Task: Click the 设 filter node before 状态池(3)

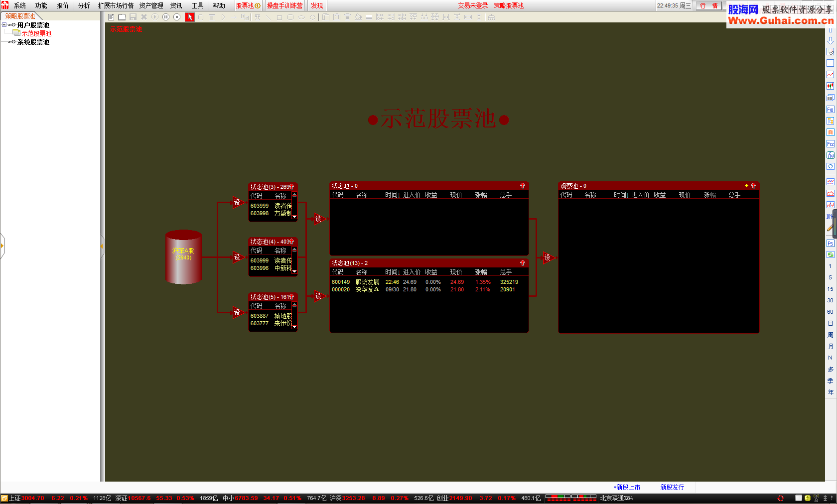Action: (x=237, y=202)
